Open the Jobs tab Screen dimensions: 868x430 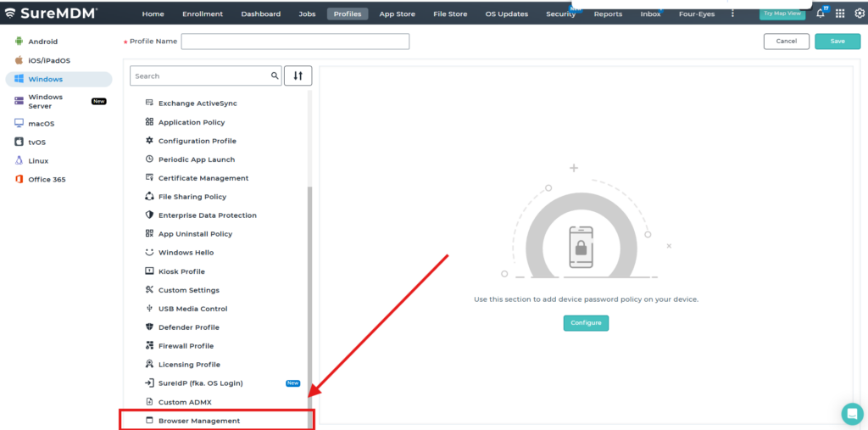[307, 14]
